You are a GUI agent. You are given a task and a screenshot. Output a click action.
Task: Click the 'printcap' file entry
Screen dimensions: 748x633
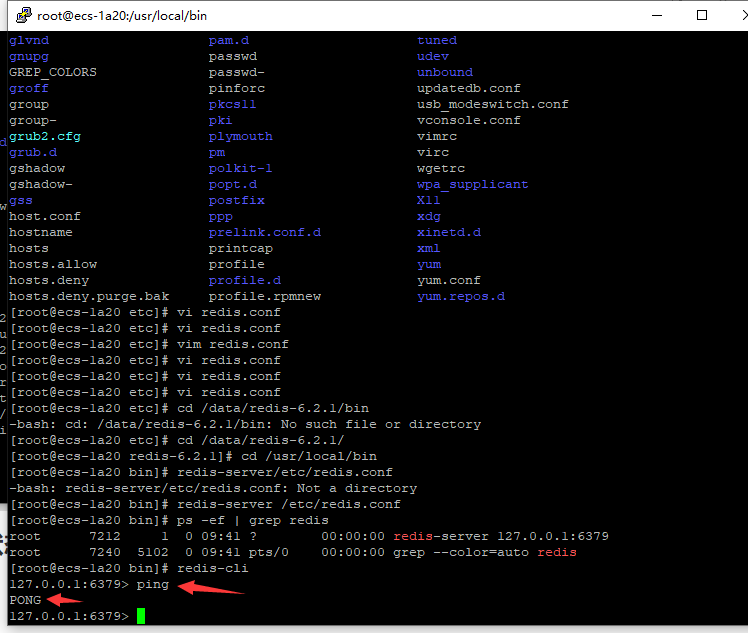(240, 249)
